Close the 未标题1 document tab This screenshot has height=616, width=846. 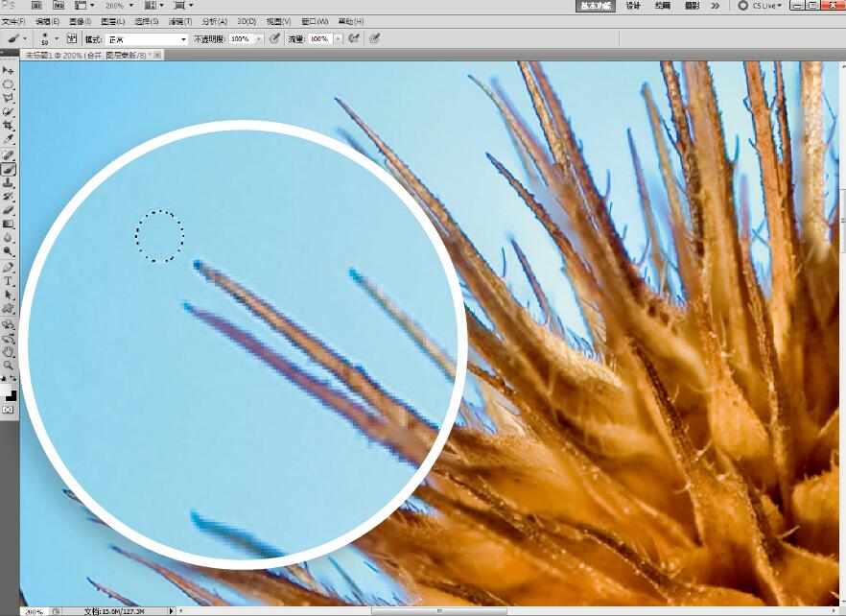(x=157, y=55)
